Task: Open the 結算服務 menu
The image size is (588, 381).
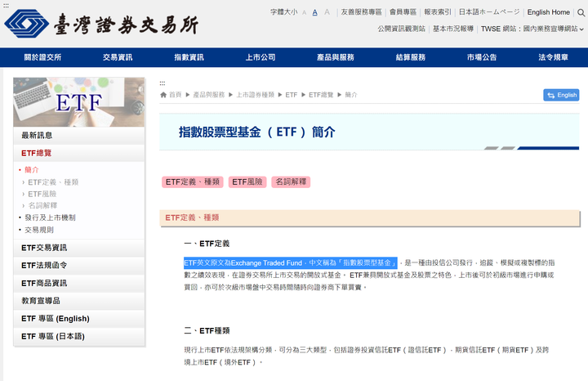Action: point(411,57)
